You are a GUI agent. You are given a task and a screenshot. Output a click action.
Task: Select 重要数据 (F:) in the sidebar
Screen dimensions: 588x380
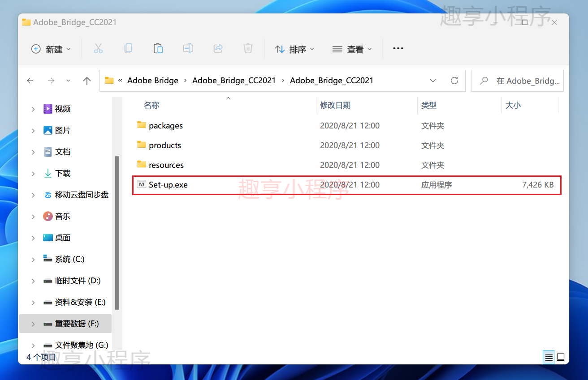click(77, 324)
